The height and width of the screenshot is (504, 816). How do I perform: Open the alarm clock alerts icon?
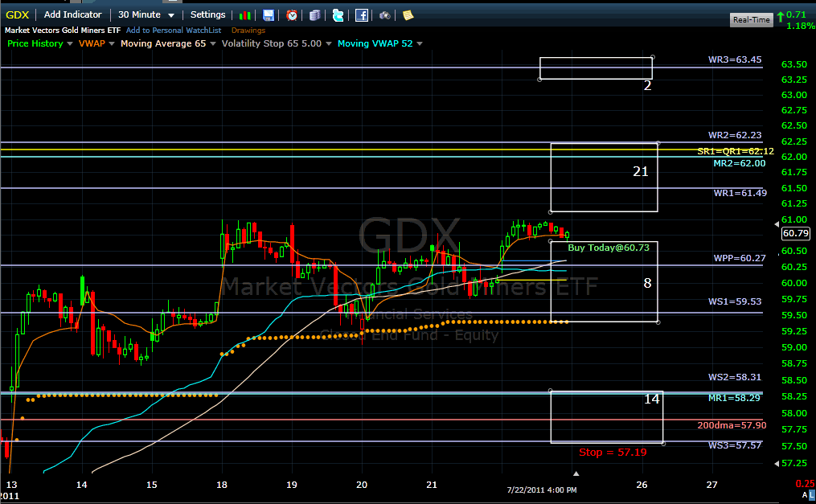(292, 15)
